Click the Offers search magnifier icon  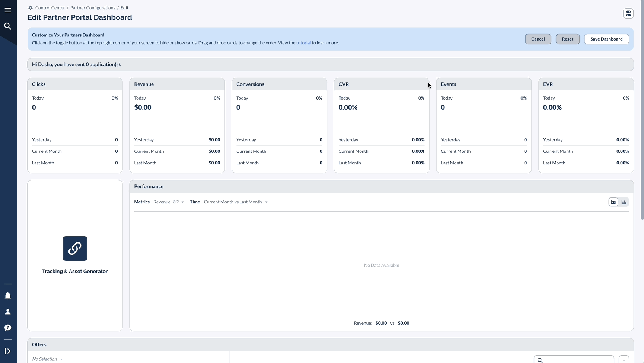(x=540, y=360)
